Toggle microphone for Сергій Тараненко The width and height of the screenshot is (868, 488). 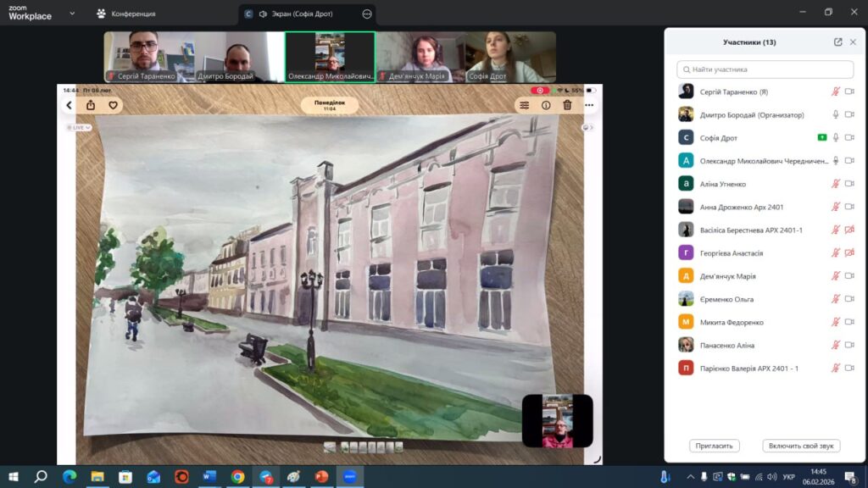[x=836, y=91]
